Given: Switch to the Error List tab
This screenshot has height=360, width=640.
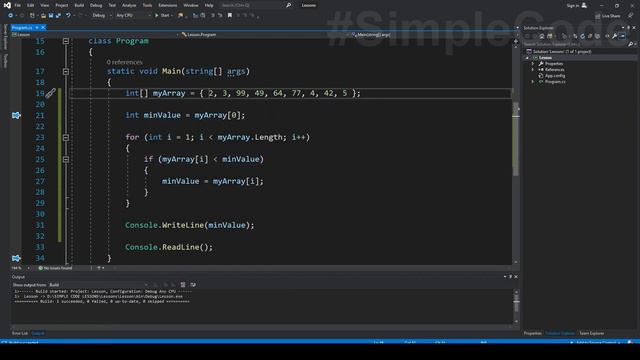Looking at the screenshot, I should point(20,333).
